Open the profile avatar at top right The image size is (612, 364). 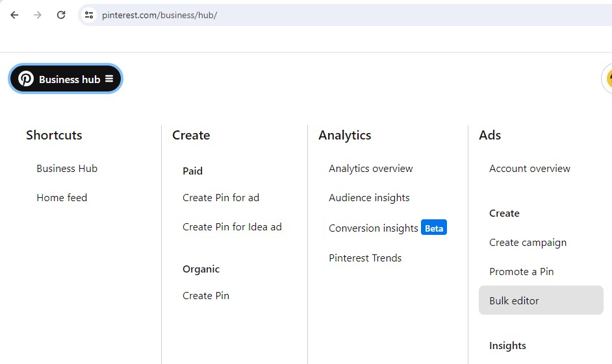(607, 79)
